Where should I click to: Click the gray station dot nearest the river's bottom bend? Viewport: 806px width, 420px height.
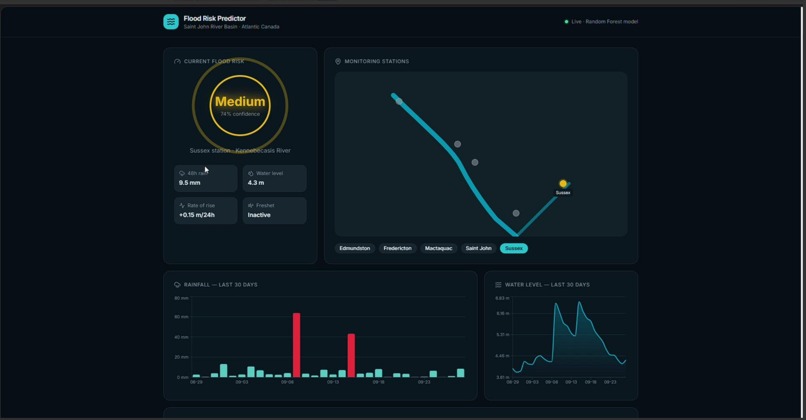[x=516, y=213]
